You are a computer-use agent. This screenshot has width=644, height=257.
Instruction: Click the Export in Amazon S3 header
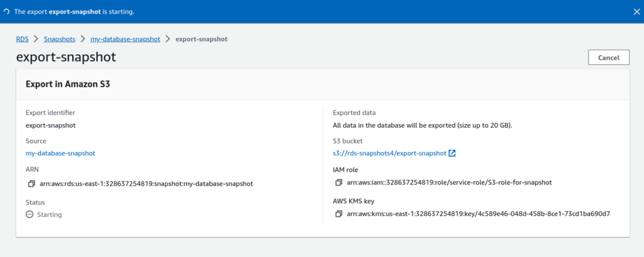tap(68, 84)
